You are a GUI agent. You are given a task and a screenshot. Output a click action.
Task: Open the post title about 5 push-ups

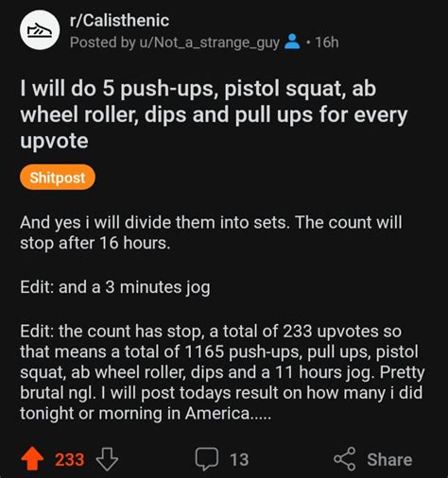[x=214, y=114]
